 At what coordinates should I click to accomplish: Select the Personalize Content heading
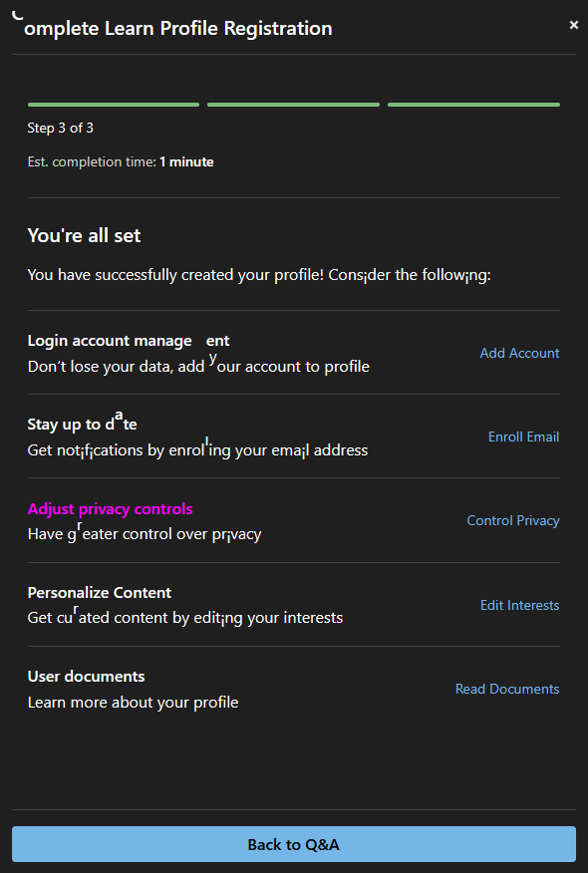(99, 592)
